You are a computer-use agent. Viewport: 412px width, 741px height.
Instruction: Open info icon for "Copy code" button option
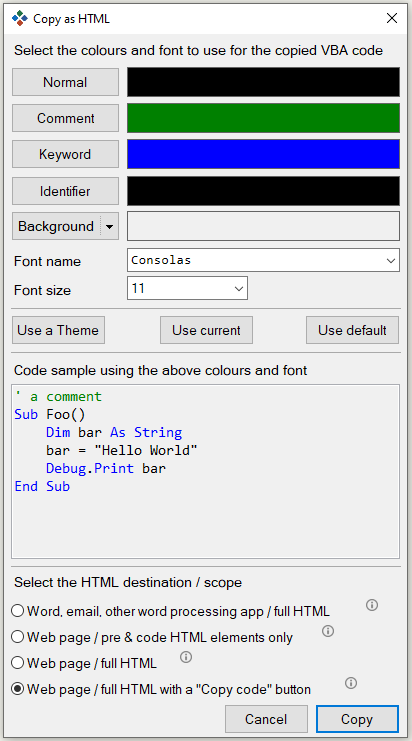(x=351, y=683)
